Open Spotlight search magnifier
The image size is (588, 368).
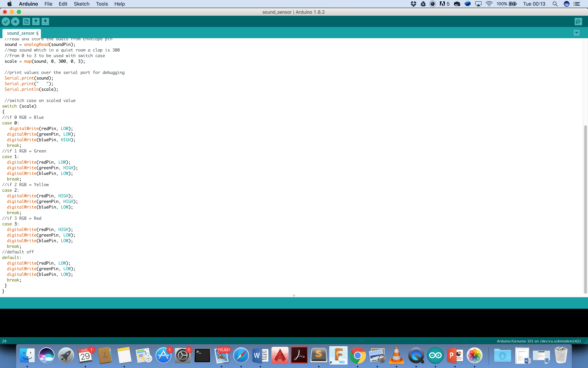coord(555,4)
